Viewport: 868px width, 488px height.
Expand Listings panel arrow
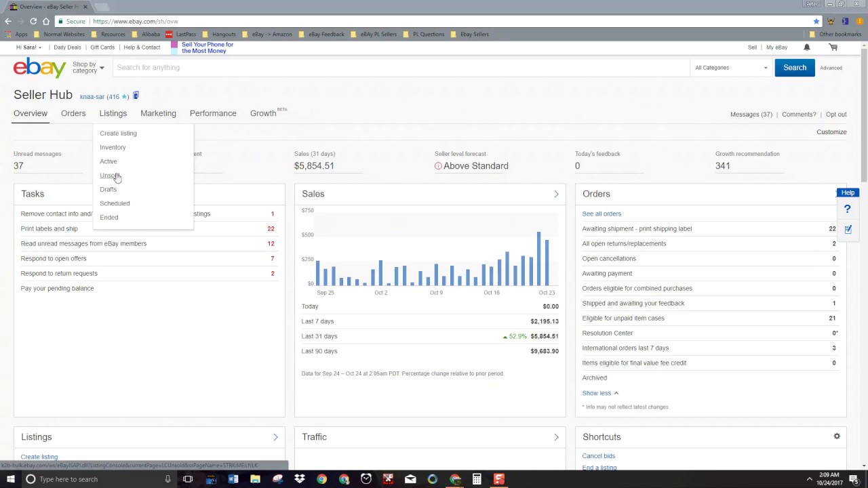tap(275, 437)
